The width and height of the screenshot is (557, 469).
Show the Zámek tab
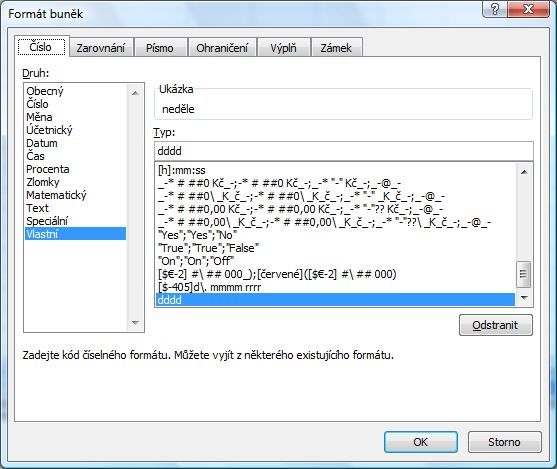(336, 48)
